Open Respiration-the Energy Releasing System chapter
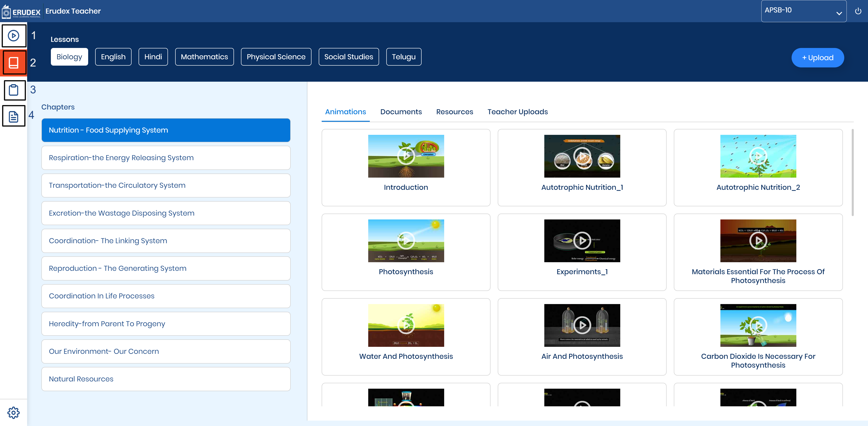 tap(166, 158)
